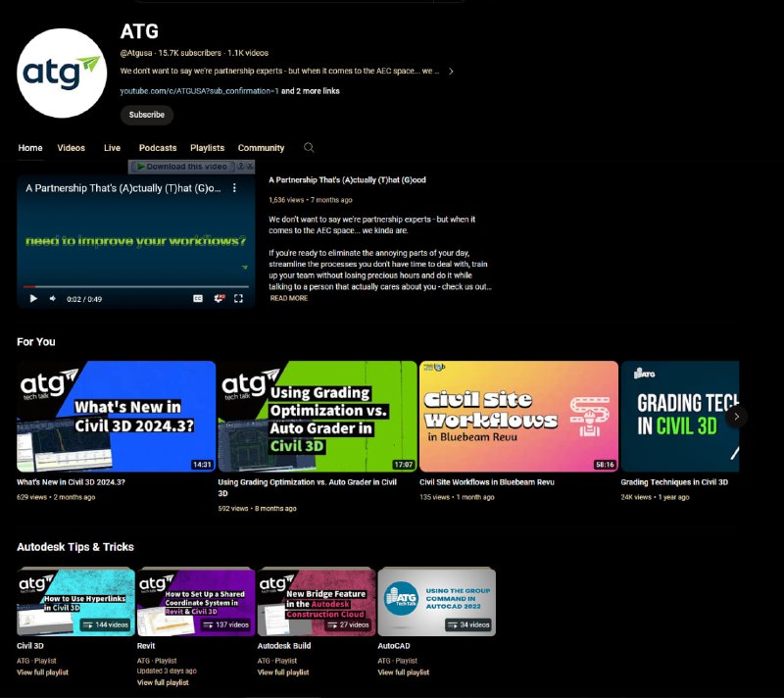
Task: Click READ MORE on the trailer description
Action: [289, 298]
